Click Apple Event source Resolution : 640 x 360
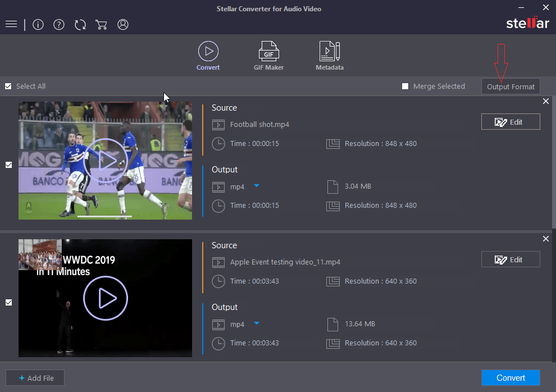The image size is (556, 392). tap(380, 281)
